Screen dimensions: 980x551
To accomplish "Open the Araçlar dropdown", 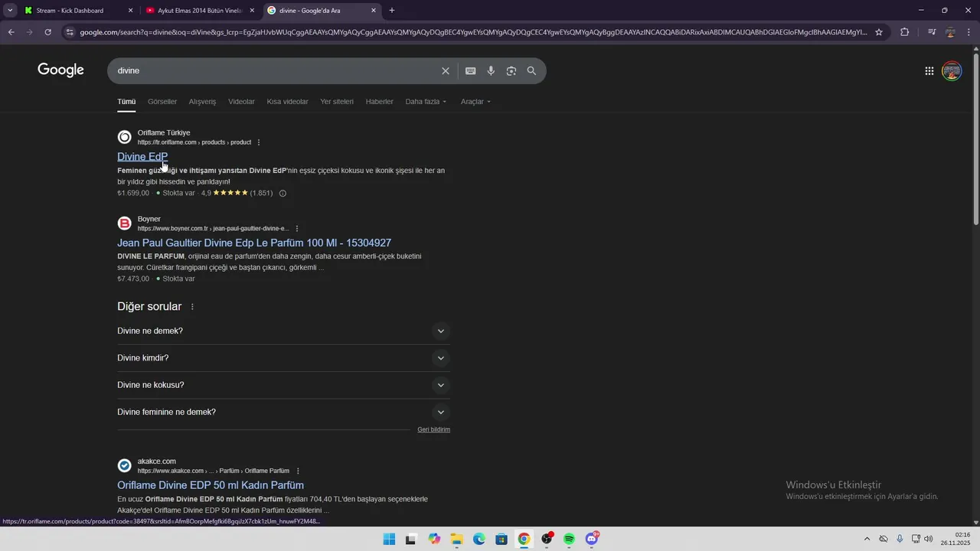I will [475, 102].
